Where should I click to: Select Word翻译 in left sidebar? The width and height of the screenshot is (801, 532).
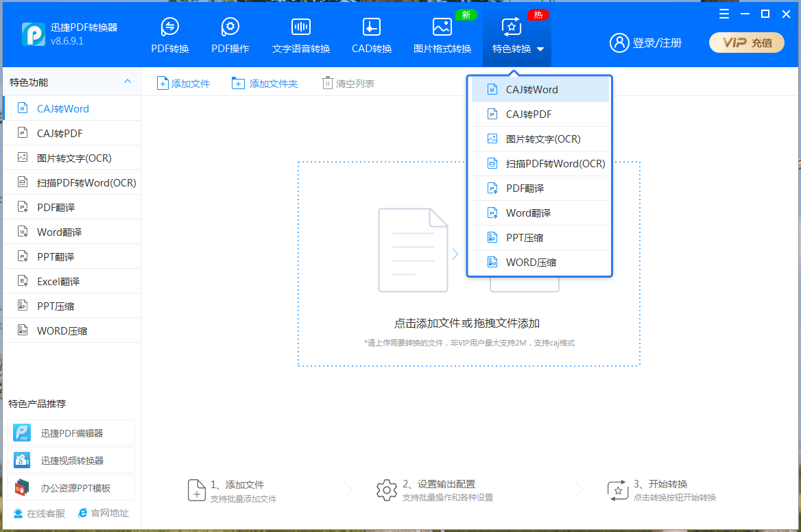pos(72,232)
